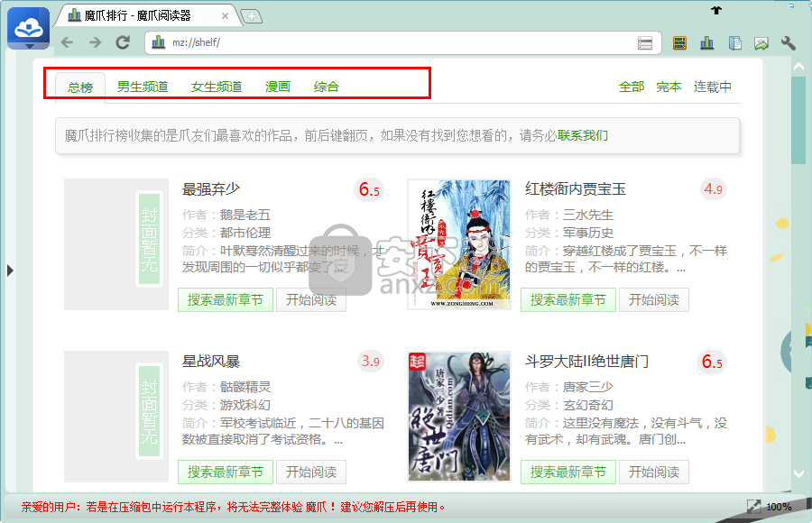Go forward to the next page
The width and height of the screenshot is (812, 523).
click(95, 42)
